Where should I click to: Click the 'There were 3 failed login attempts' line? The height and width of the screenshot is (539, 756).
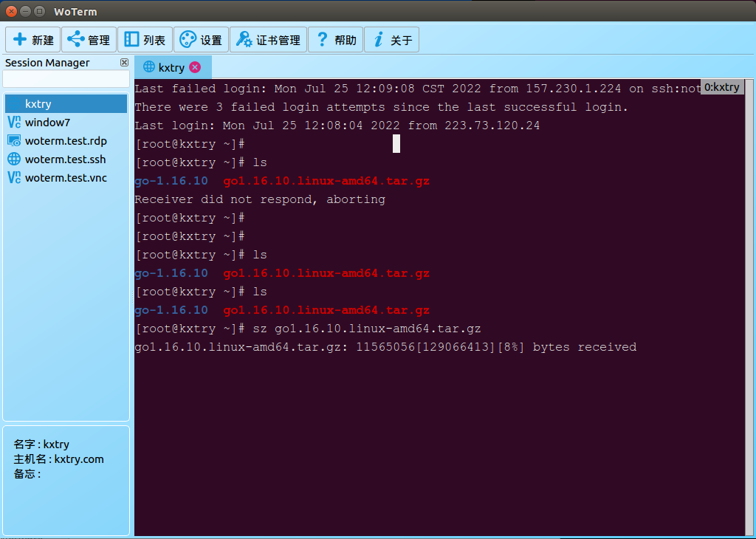coord(382,107)
